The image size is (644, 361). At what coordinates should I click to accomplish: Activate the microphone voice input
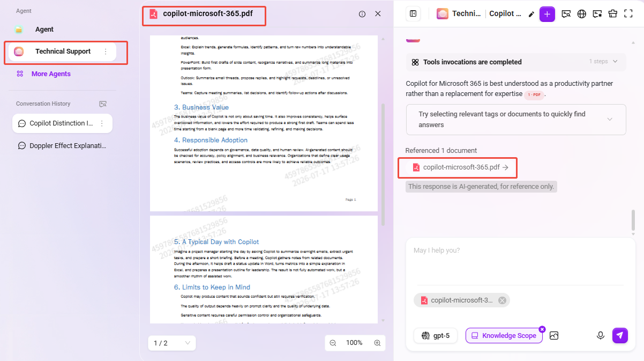tap(601, 336)
